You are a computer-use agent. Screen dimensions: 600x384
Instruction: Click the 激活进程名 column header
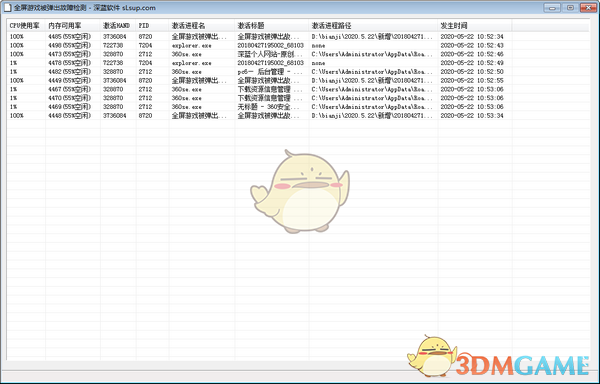click(x=202, y=26)
